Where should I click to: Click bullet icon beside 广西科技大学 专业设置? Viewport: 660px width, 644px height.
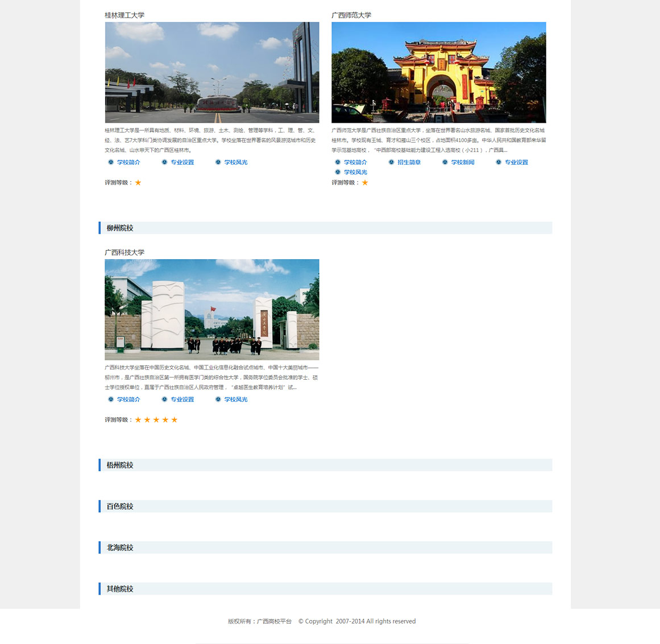tap(165, 399)
